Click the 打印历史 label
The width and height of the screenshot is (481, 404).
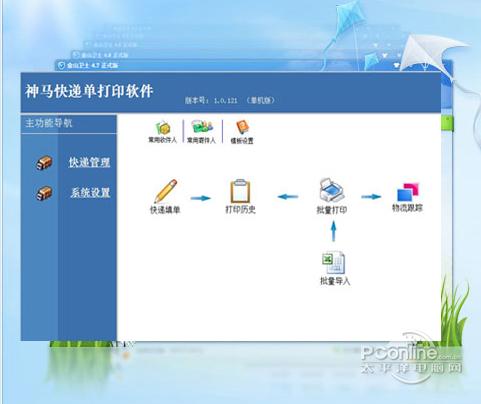[x=240, y=209]
